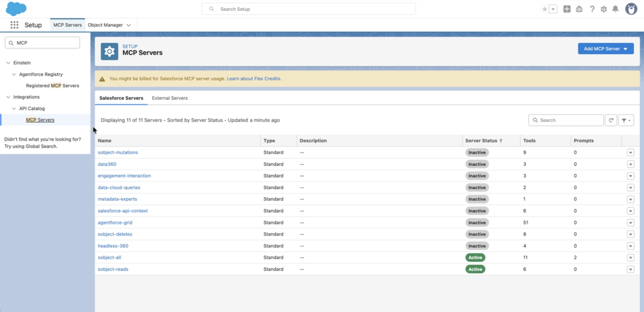The width and height of the screenshot is (644, 312).
Task: Click the Salesforce cloud logo
Action: click(x=16, y=9)
